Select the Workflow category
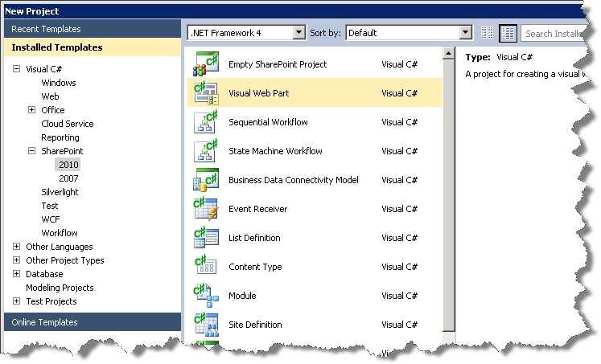 point(60,233)
